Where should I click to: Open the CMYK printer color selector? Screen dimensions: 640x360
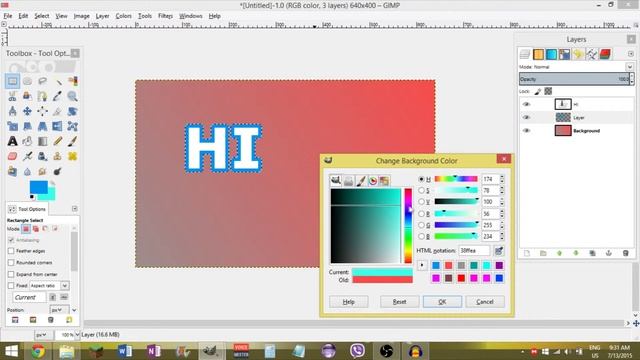(349, 181)
